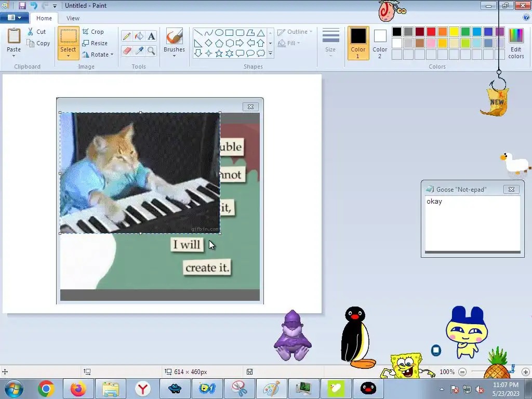The height and width of the screenshot is (399, 532).
Task: Click inside the Goose Not-epad text area
Action: [472, 223]
